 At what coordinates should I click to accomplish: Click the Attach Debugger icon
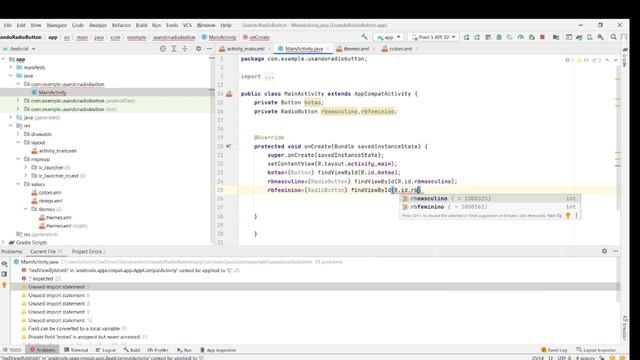tap(531, 37)
